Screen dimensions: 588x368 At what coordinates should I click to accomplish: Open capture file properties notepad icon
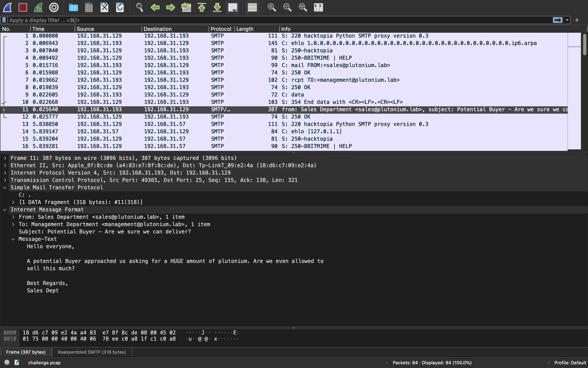click(x=17, y=362)
